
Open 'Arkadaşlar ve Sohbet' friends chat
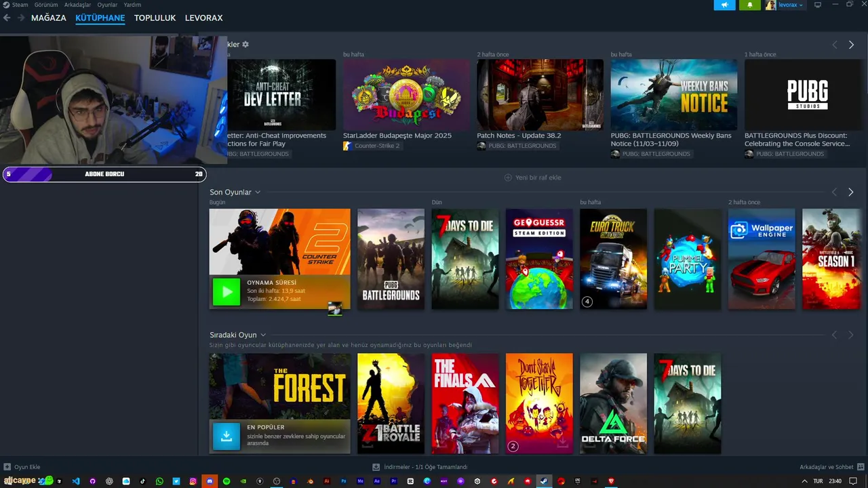[831, 467]
